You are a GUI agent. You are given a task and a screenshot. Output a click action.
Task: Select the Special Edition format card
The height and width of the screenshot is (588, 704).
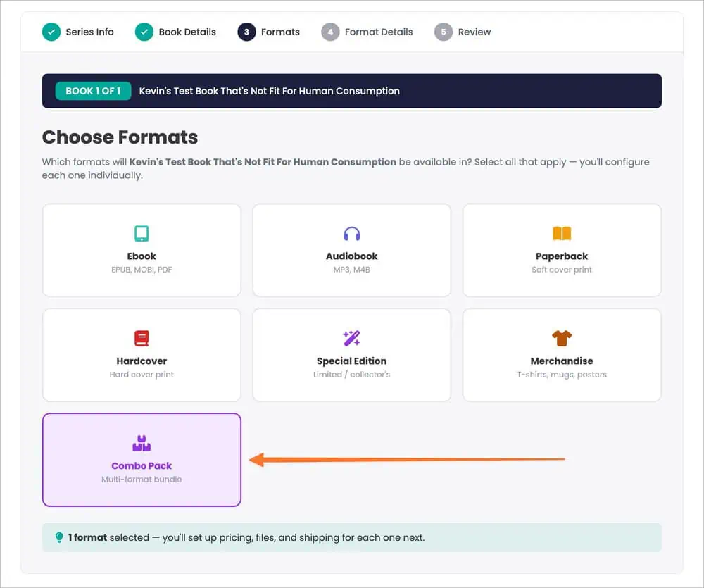[351, 355]
